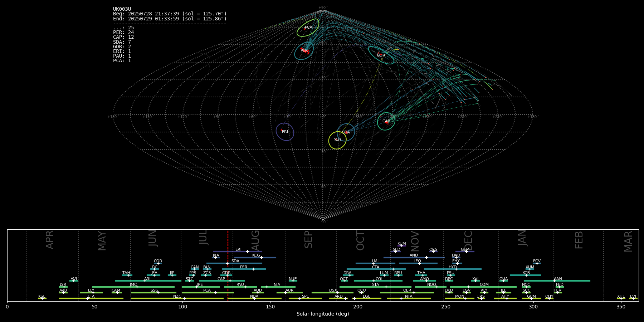Screen dimensions: 644x322
Task: Click the NIA shower bar label
Action: (277, 285)
